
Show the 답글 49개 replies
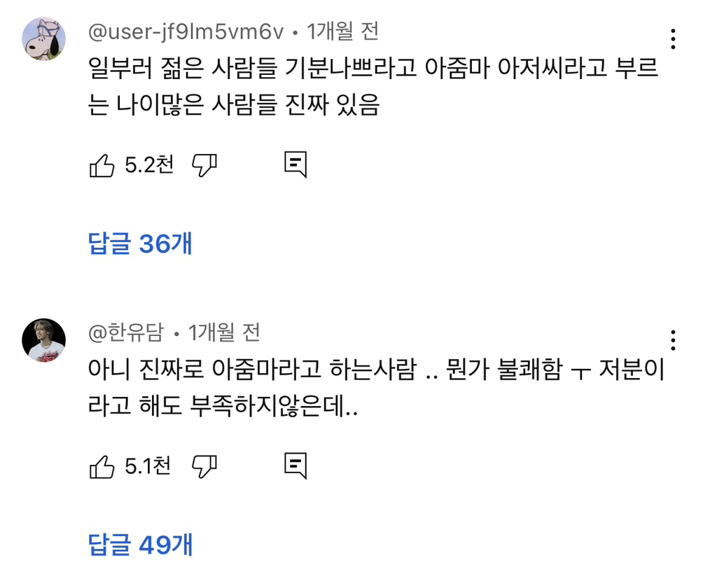(140, 544)
